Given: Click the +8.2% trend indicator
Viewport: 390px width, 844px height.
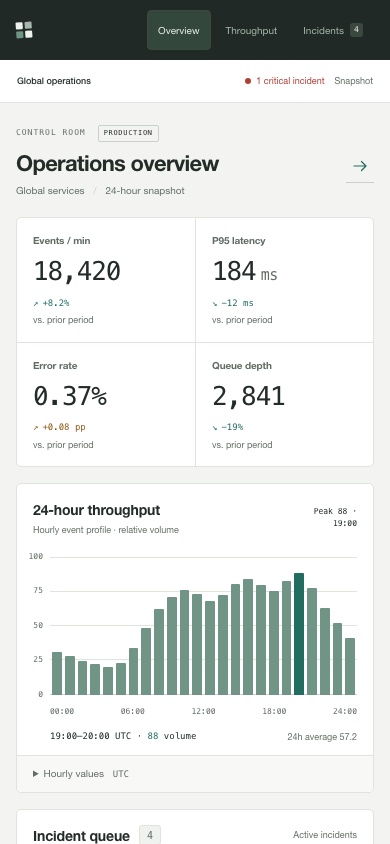Looking at the screenshot, I should pos(51,303).
